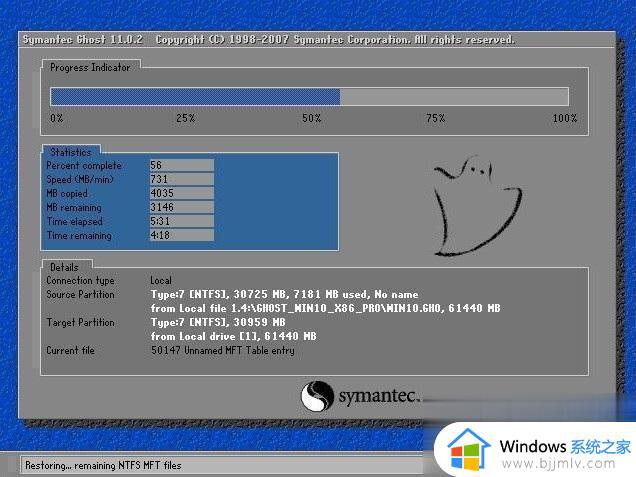Click the 'Source Partition' label
Image resolution: width=636 pixels, height=477 pixels.
(80, 294)
